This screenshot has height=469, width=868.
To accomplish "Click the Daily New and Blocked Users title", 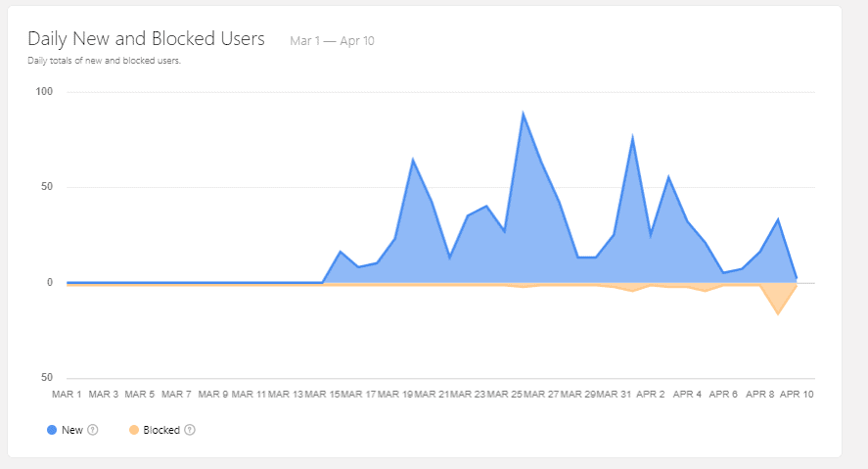I will point(146,39).
